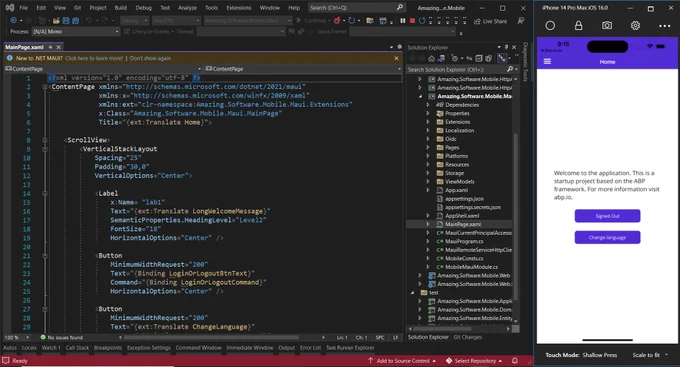This screenshot has width=680, height=367.
Task: Toggle auto-hide pin on Solution Explorer
Action: [x=506, y=47]
